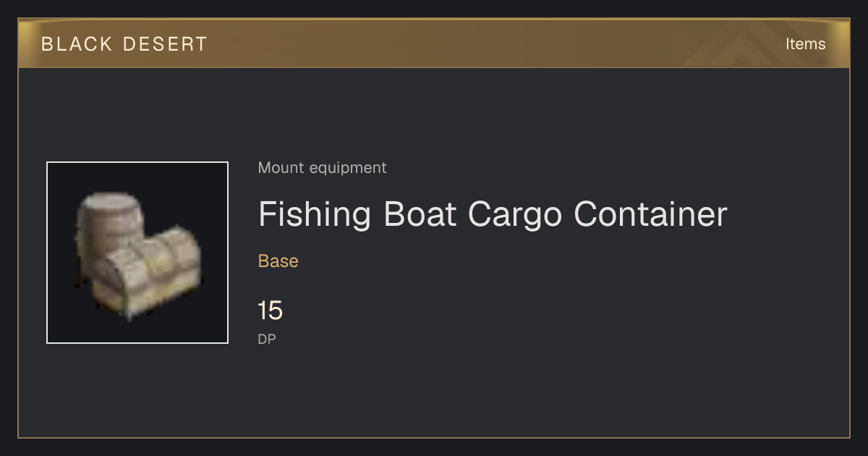Click the Fishing Boat Cargo Container title
The height and width of the screenshot is (456, 868).
point(493,214)
